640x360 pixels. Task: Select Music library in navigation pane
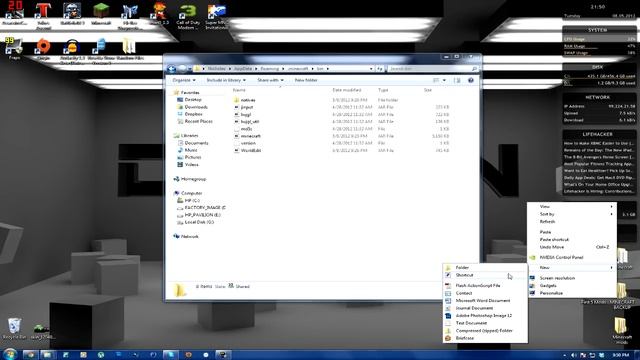(191, 150)
